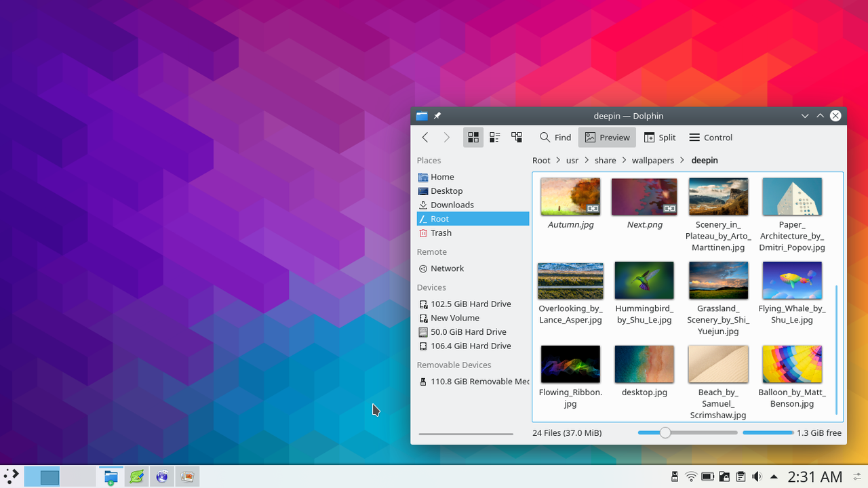Select Beach_by_Samuel_Scrimshaw.jpg thumbnail
Viewport: 868px width, 488px height.
(x=718, y=364)
